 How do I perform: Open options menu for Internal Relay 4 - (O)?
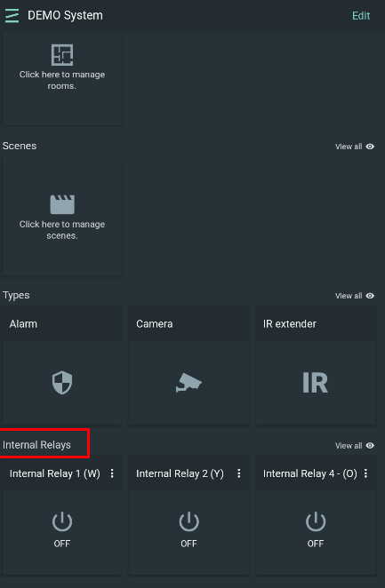(x=365, y=473)
